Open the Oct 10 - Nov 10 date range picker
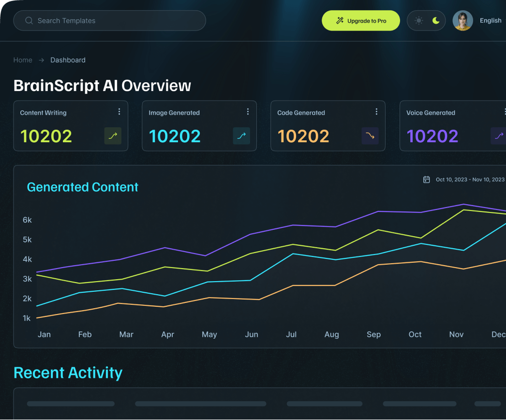 (470, 179)
